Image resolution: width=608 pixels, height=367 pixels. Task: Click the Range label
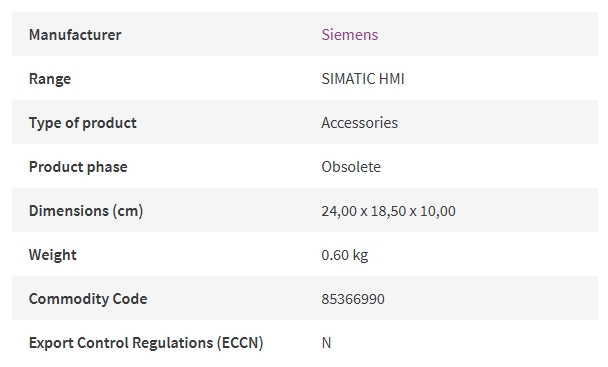[x=50, y=79]
